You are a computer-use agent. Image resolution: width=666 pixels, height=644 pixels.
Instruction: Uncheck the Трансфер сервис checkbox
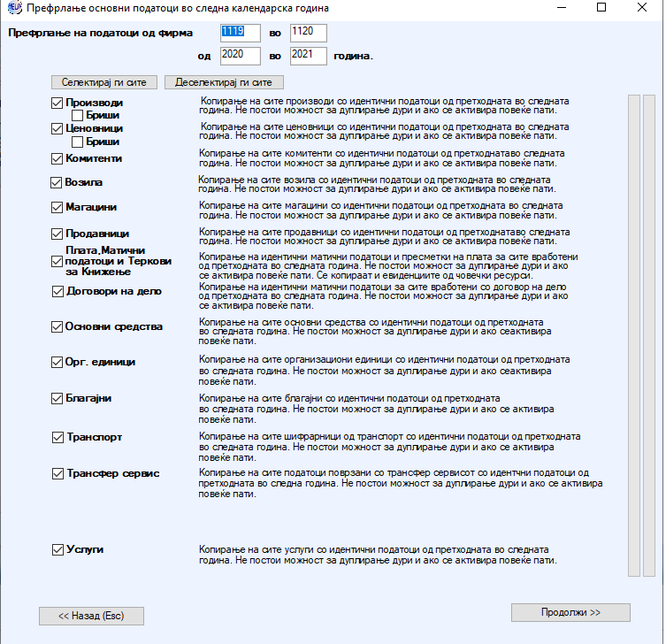pos(57,473)
